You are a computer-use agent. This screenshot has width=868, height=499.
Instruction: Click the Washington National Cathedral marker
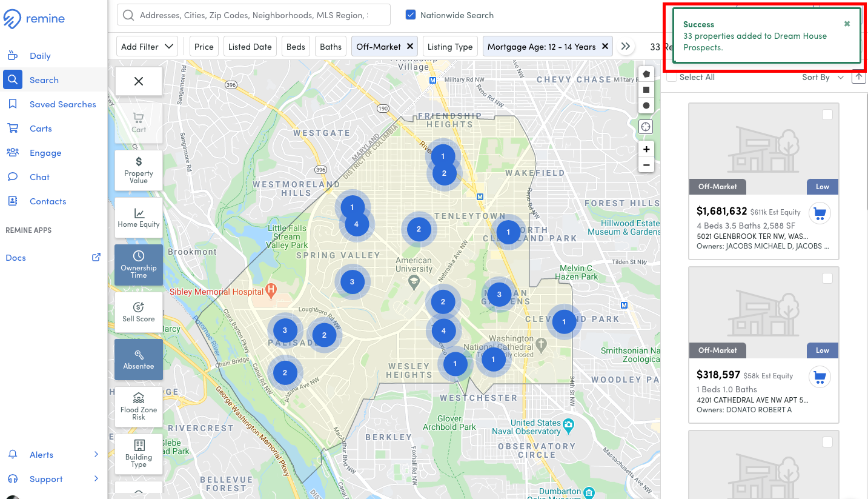(x=542, y=344)
